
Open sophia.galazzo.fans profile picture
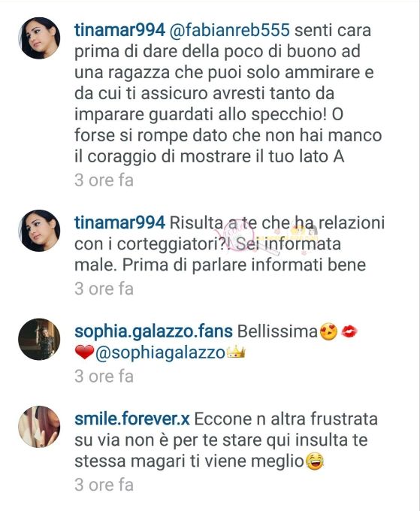pyautogui.click(x=39, y=339)
